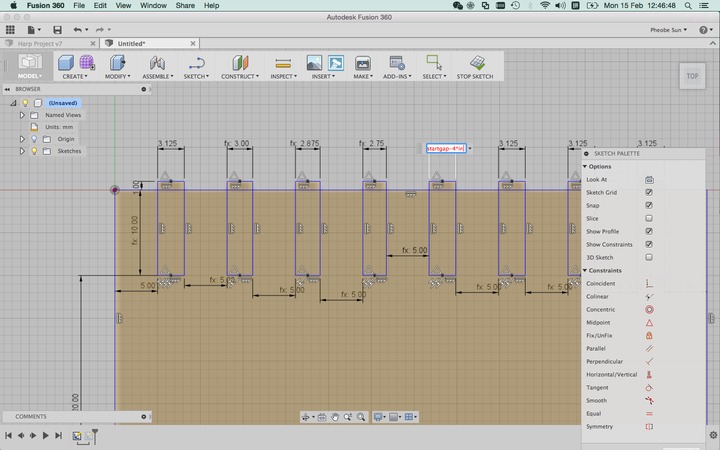Toggle the Sketch Grid checkbox
The width and height of the screenshot is (720, 450).
[x=649, y=192]
